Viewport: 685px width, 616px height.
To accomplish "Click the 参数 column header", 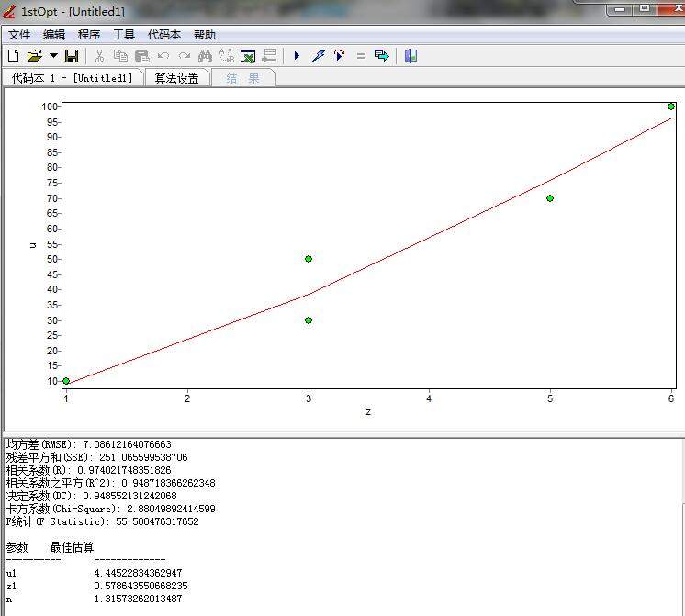I will pyautogui.click(x=17, y=547).
